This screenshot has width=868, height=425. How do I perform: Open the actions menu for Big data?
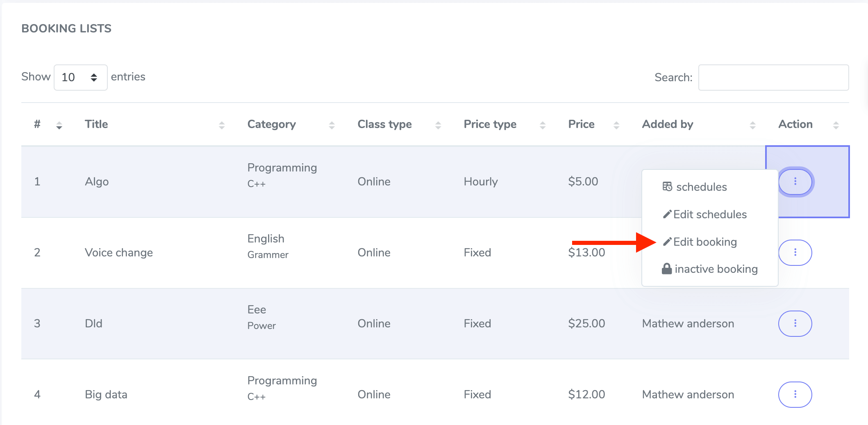click(x=795, y=394)
